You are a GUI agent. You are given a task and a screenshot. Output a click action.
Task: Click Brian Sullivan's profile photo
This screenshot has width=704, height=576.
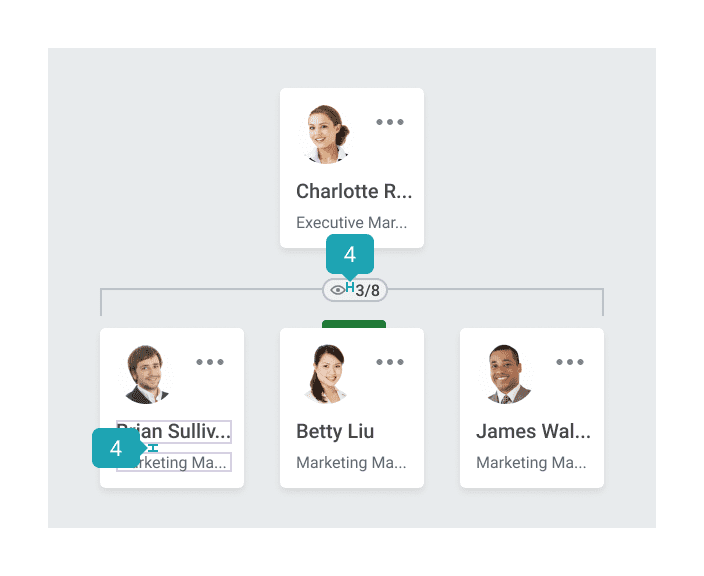point(147,373)
